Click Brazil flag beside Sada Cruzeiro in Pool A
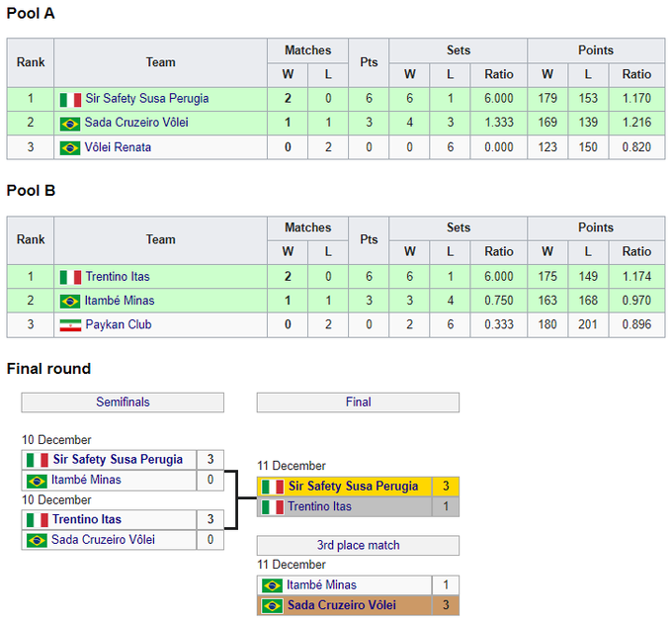672x625 pixels. tap(70, 124)
